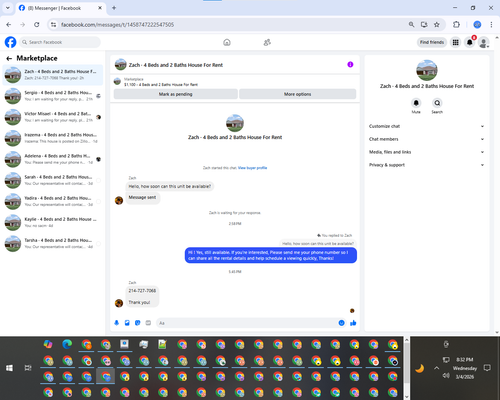
Task: Open View buyer profile link
Action: pos(252,168)
